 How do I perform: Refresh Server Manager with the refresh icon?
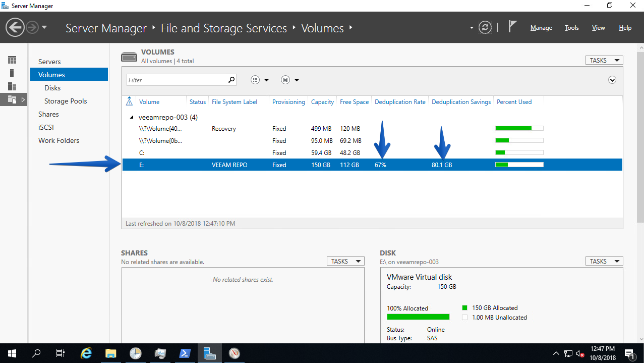point(485,27)
